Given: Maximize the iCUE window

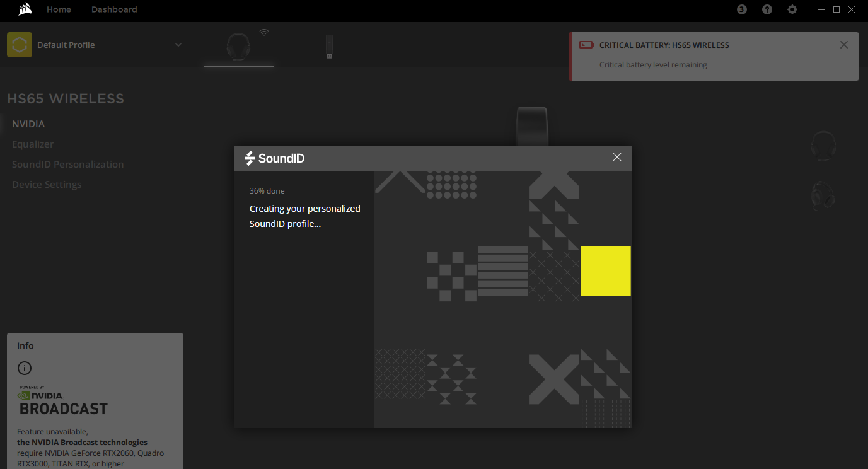Looking at the screenshot, I should coord(836,9).
